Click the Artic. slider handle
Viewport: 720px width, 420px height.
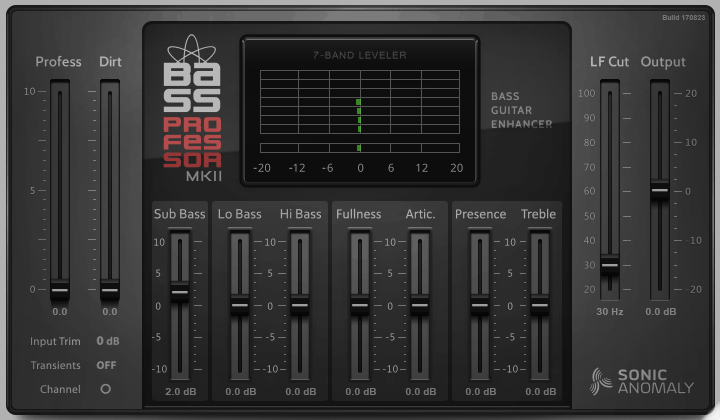tap(420, 305)
